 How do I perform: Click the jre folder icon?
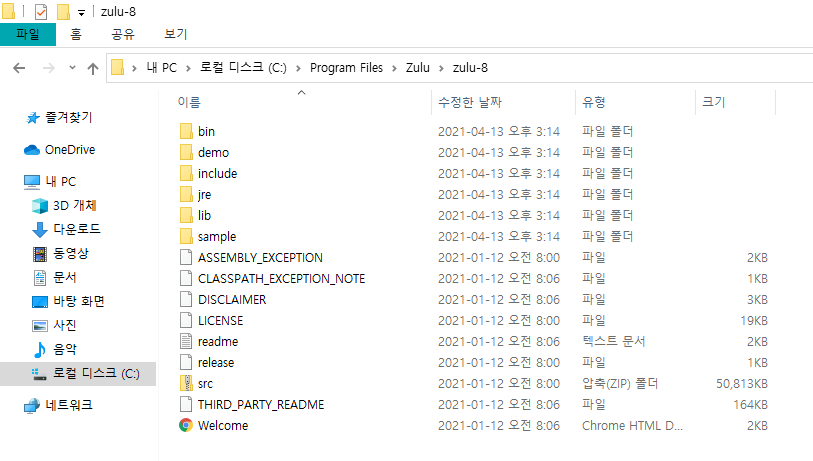pyautogui.click(x=186, y=194)
